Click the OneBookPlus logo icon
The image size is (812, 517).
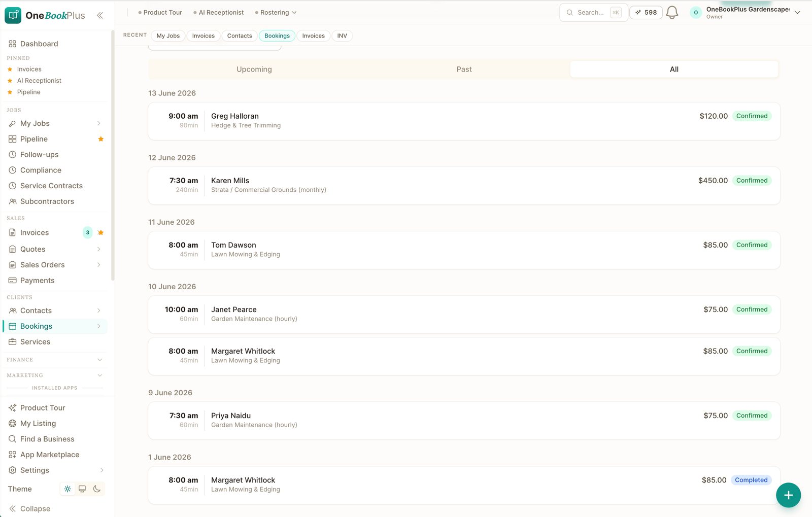point(13,15)
